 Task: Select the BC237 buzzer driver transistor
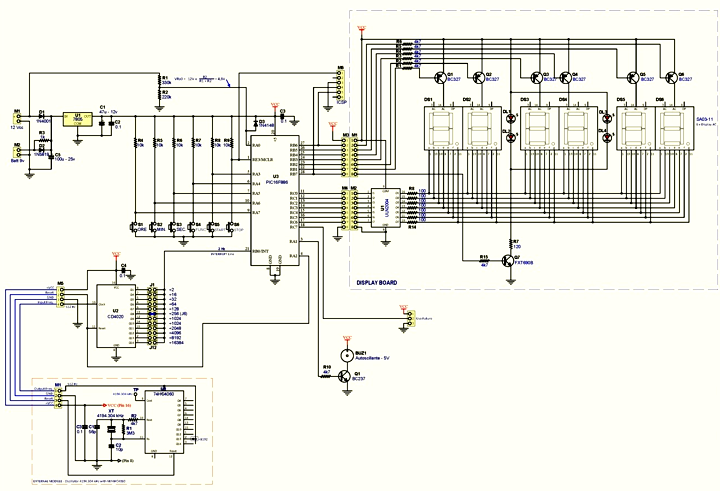click(x=345, y=377)
